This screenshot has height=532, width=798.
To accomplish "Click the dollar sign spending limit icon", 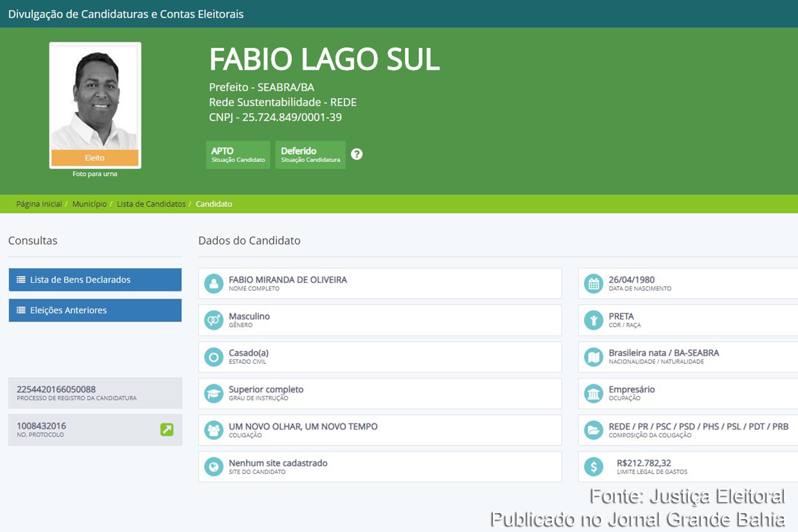I will [594, 466].
